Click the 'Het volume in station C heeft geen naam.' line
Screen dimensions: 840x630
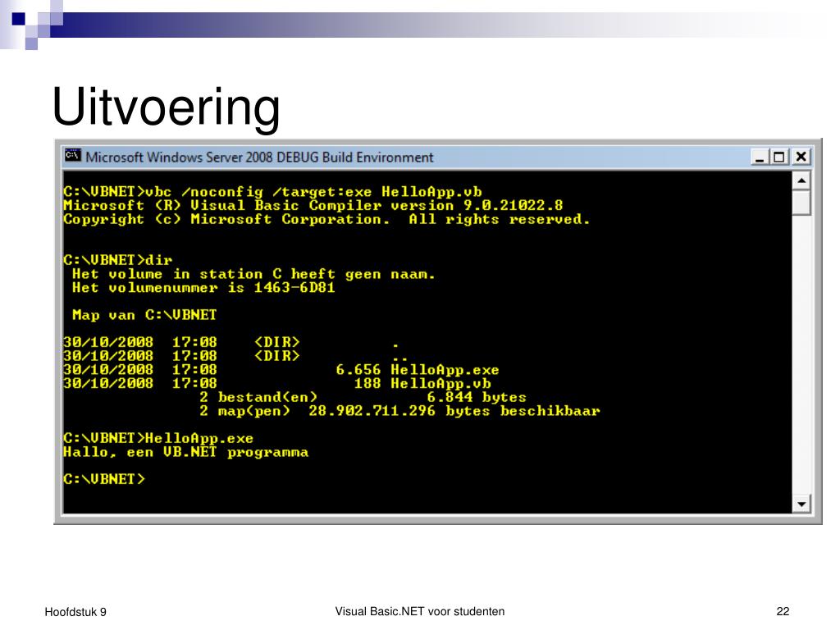(x=253, y=274)
